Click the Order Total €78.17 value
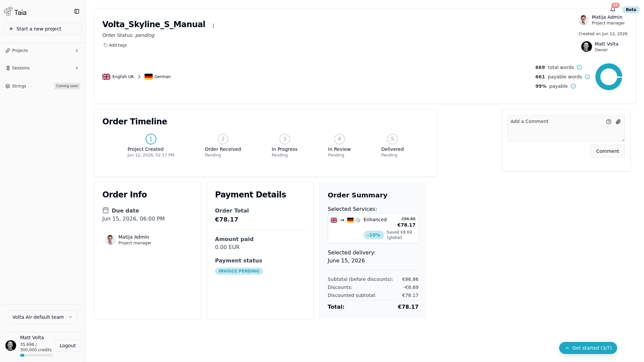The image size is (644, 362). [226, 220]
